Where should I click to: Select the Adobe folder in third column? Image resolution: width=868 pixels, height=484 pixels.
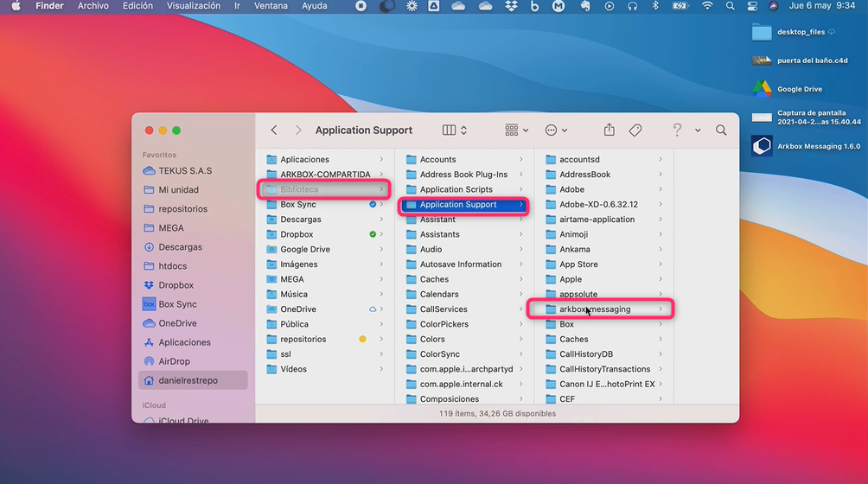coord(571,189)
